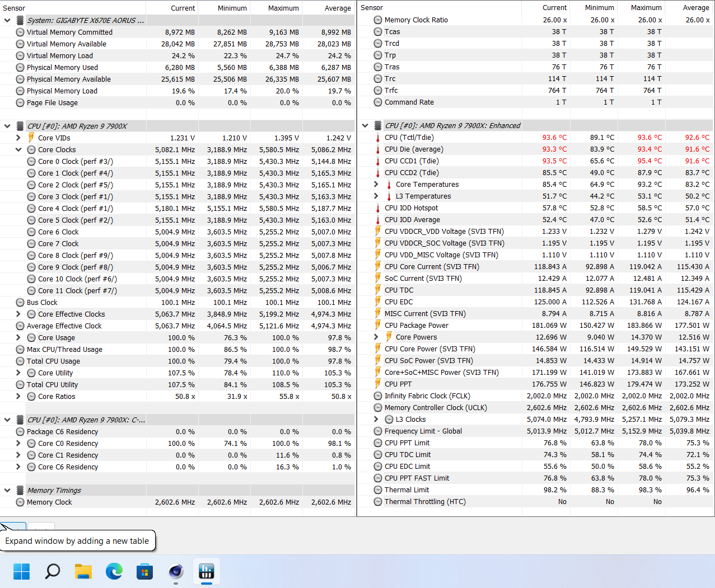
Task: Click the Maximum column header in right table
Action: point(641,7)
